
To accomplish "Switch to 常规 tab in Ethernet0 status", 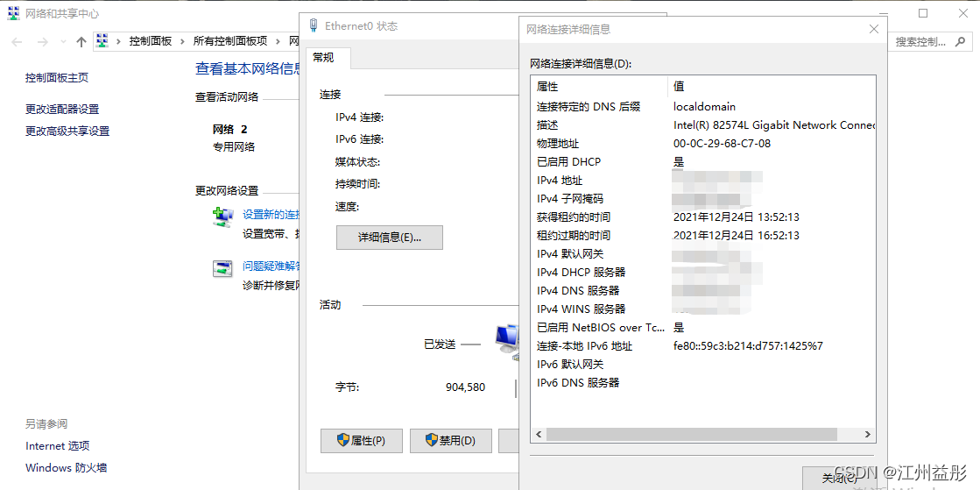I will [328, 58].
